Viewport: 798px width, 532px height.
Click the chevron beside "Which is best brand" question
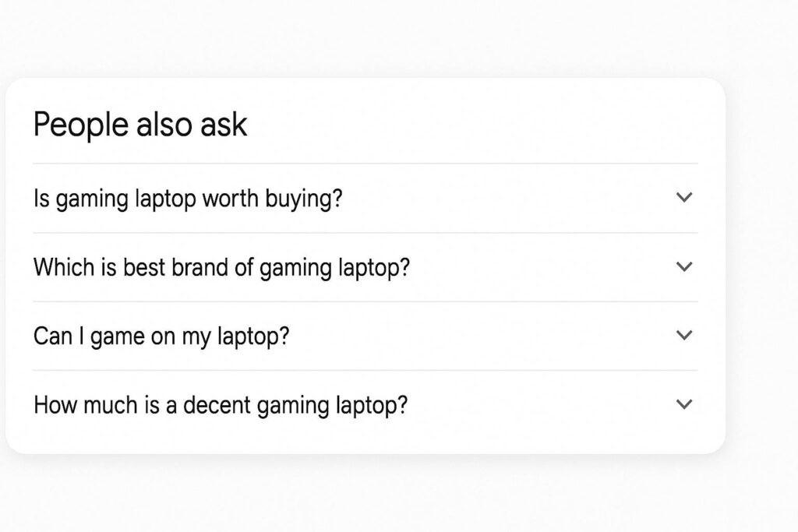pos(684,267)
